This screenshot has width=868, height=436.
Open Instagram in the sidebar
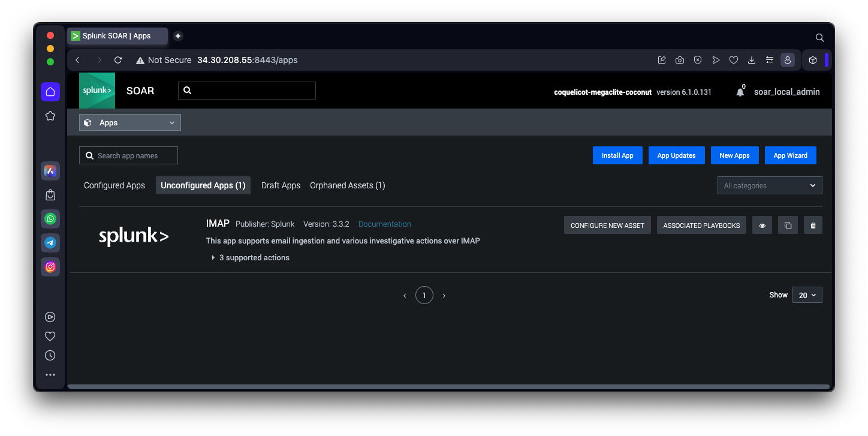click(x=50, y=267)
